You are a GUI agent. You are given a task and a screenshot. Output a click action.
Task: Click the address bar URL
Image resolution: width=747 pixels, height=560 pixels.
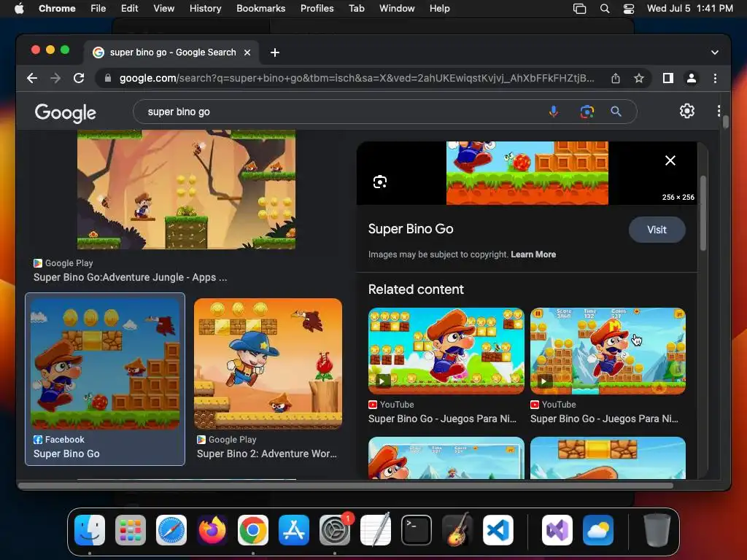pos(356,78)
